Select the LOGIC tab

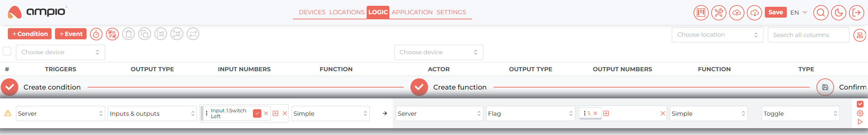378,12
